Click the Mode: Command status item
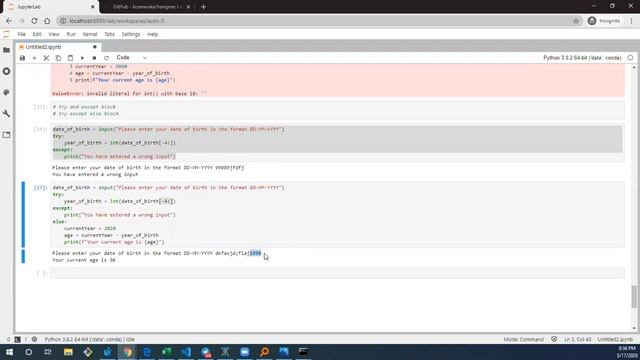 pyautogui.click(x=523, y=340)
